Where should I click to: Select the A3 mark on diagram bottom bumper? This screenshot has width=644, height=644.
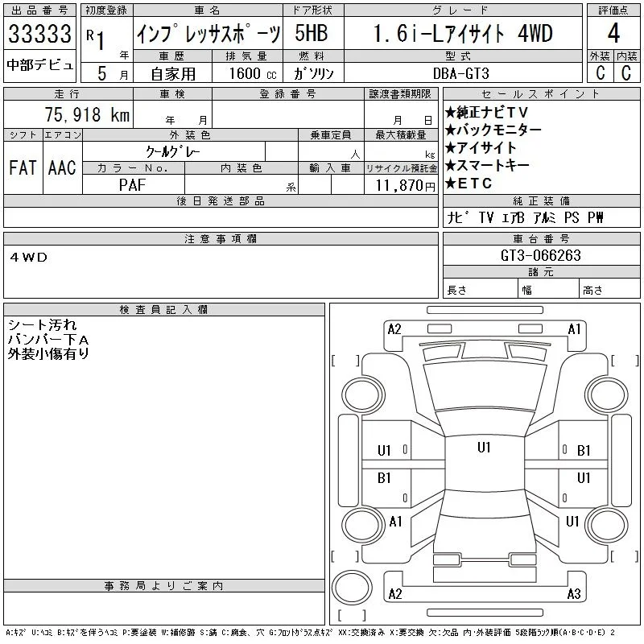click(574, 593)
